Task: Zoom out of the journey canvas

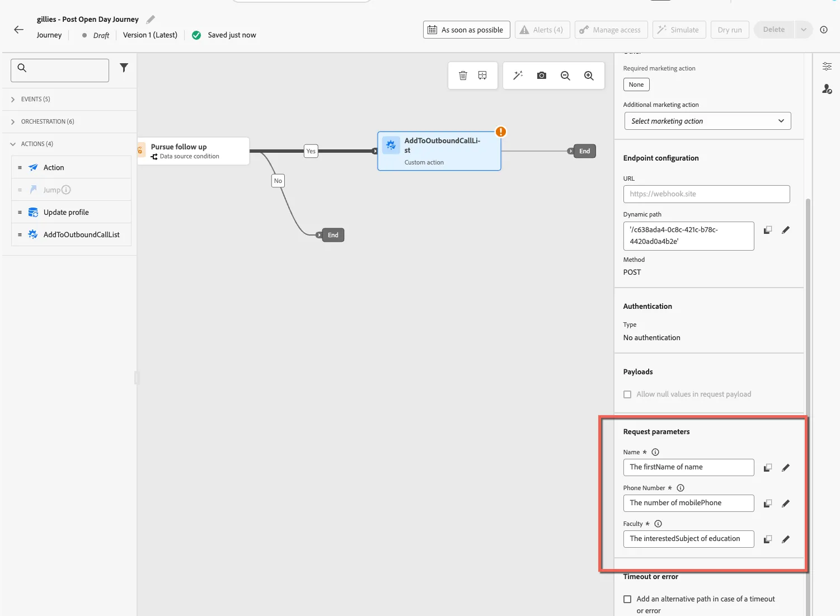Action: point(565,76)
